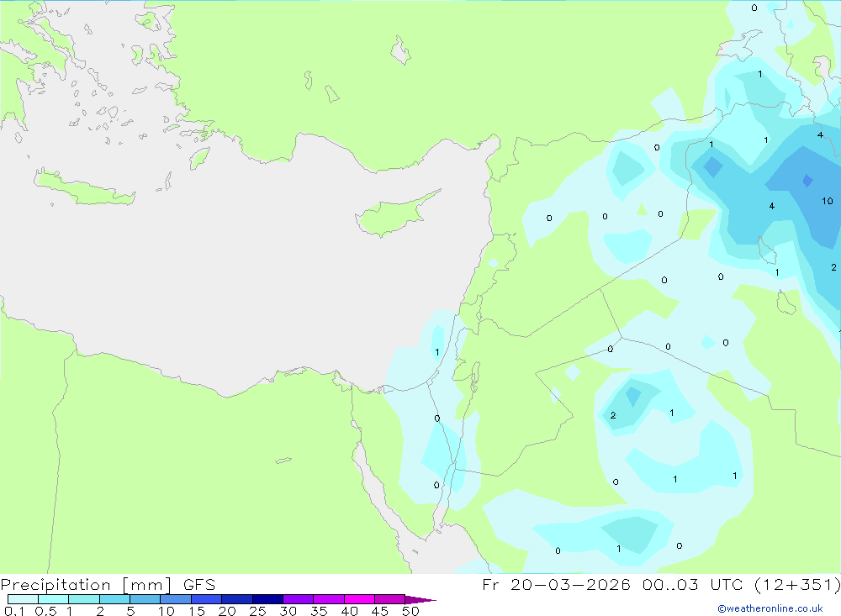Click the 5–10 mm legend color swatch
The width and height of the screenshot is (841, 616).
coord(145,599)
